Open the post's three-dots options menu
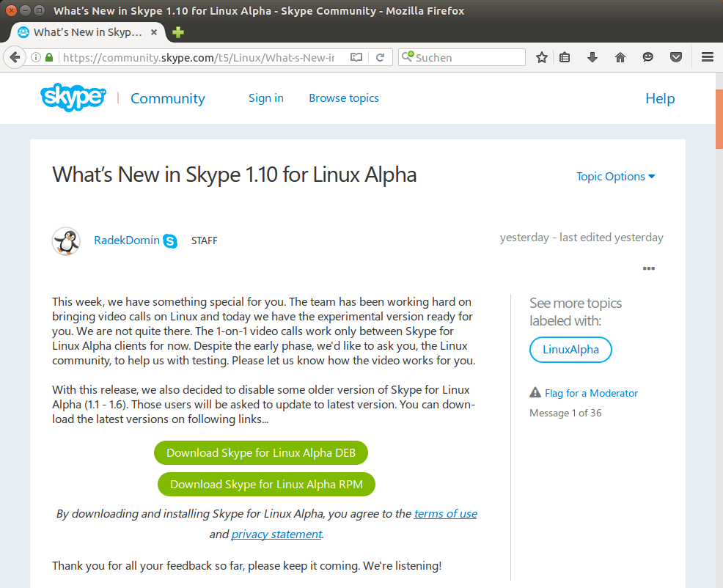 pyautogui.click(x=648, y=268)
